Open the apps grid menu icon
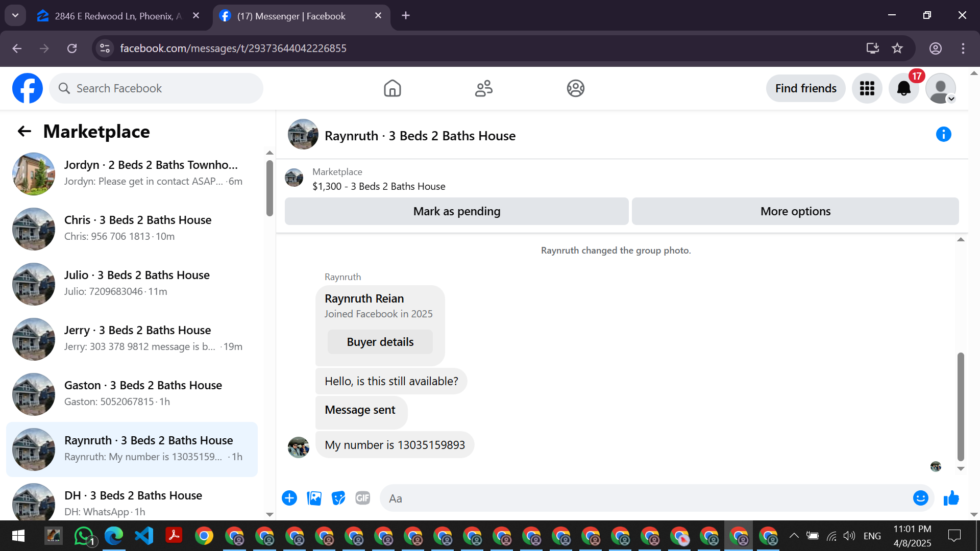 click(867, 88)
